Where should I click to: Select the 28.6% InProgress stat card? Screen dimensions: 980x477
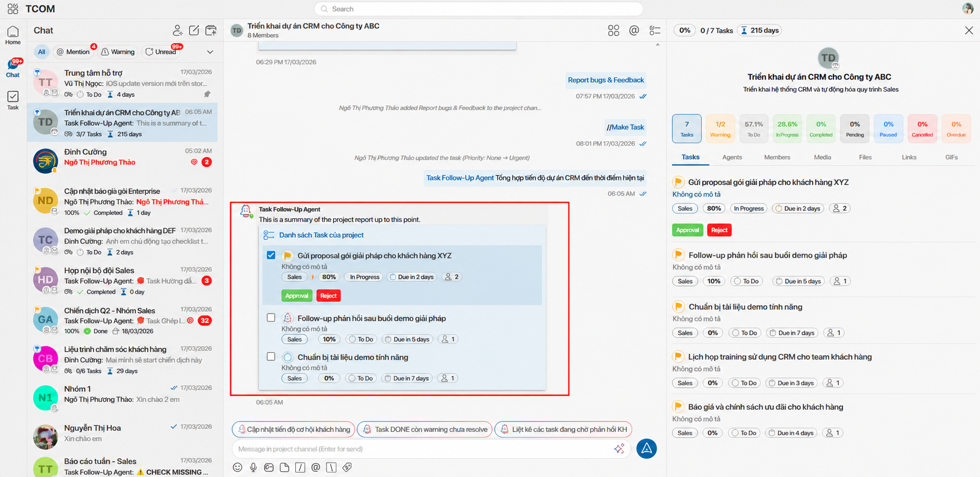(x=788, y=129)
